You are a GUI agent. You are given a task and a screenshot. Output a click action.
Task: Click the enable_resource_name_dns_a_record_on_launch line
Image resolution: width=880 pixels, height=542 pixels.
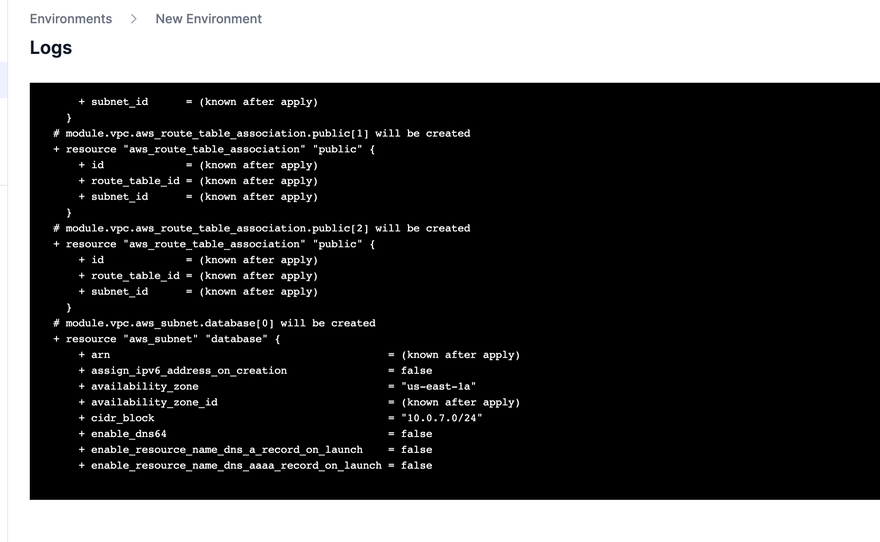255,449
